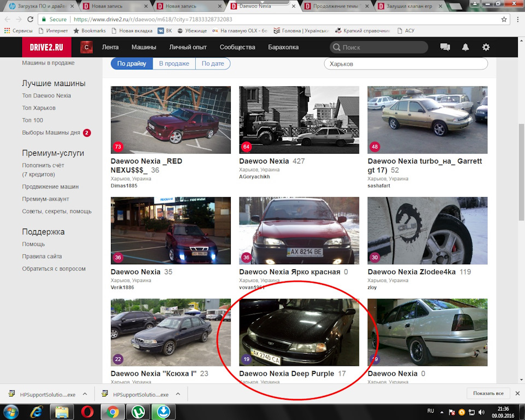Open File Explorer from the taskbar

tap(62, 412)
